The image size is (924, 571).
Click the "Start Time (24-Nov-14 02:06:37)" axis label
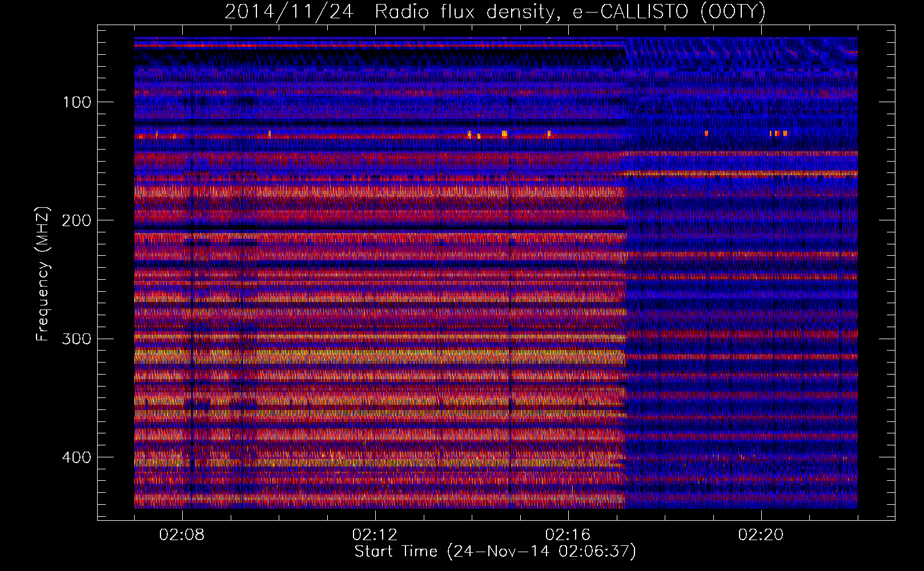[x=495, y=552]
